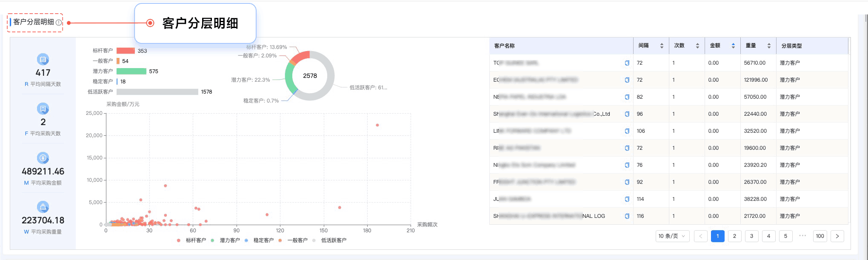
Task: Click the green 潜力客户 bar showing 575
Action: [131, 71]
